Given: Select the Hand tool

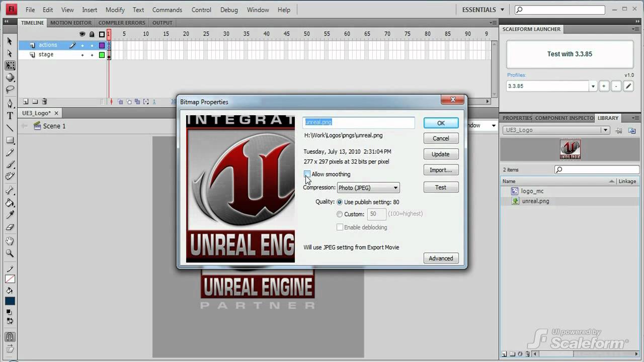Looking at the screenshot, I should pyautogui.click(x=10, y=241).
